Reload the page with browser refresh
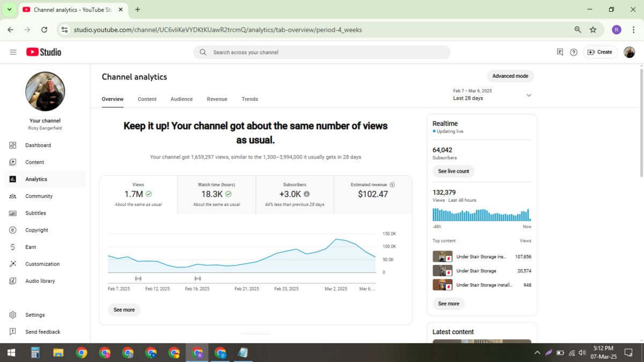Image resolution: width=644 pixels, height=362 pixels. click(44, 29)
